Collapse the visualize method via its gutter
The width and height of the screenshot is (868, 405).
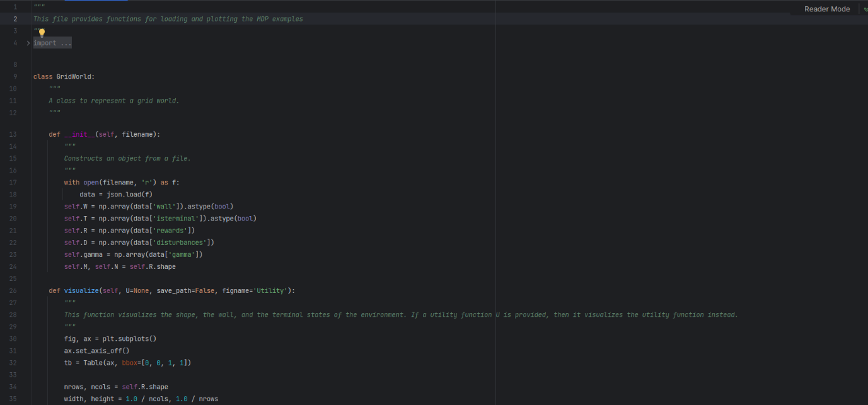[x=28, y=290]
